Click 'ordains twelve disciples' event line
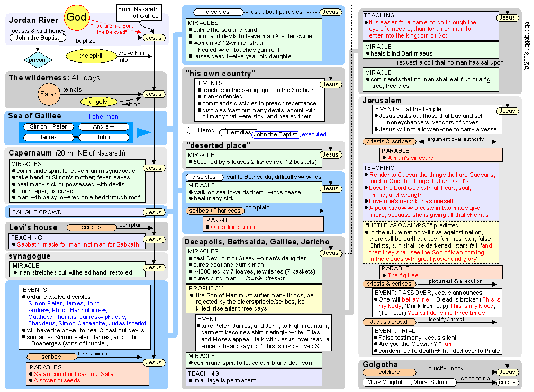 tap(59, 297)
